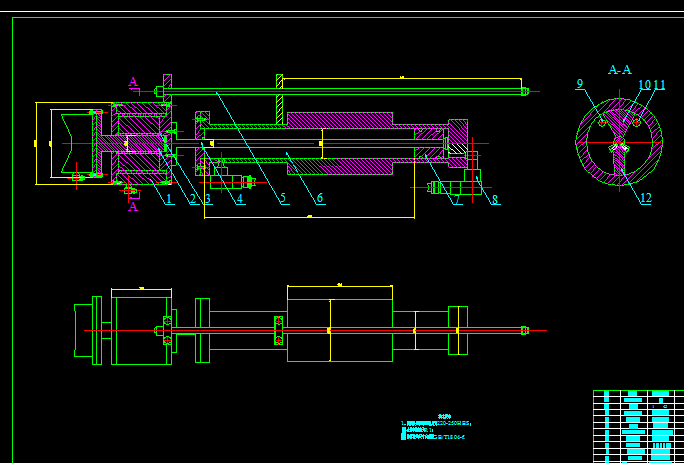The width and height of the screenshot is (684, 463).
Task: Select the part callout number 5
Action: 283,199
